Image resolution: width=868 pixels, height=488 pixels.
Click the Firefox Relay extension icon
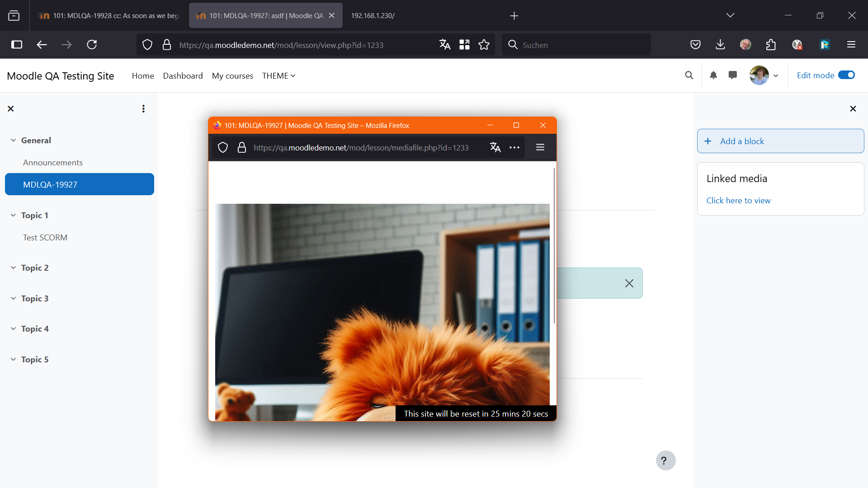point(825,45)
